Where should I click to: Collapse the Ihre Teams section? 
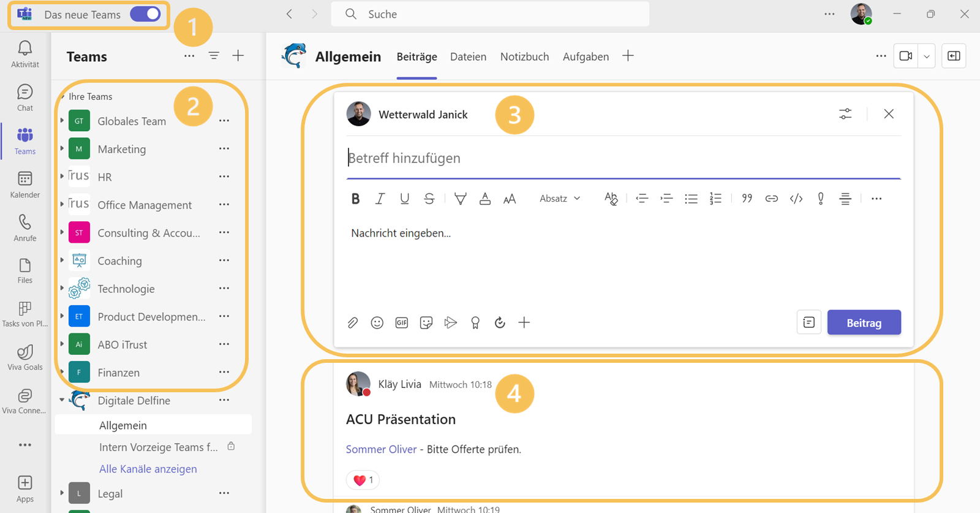pos(63,97)
